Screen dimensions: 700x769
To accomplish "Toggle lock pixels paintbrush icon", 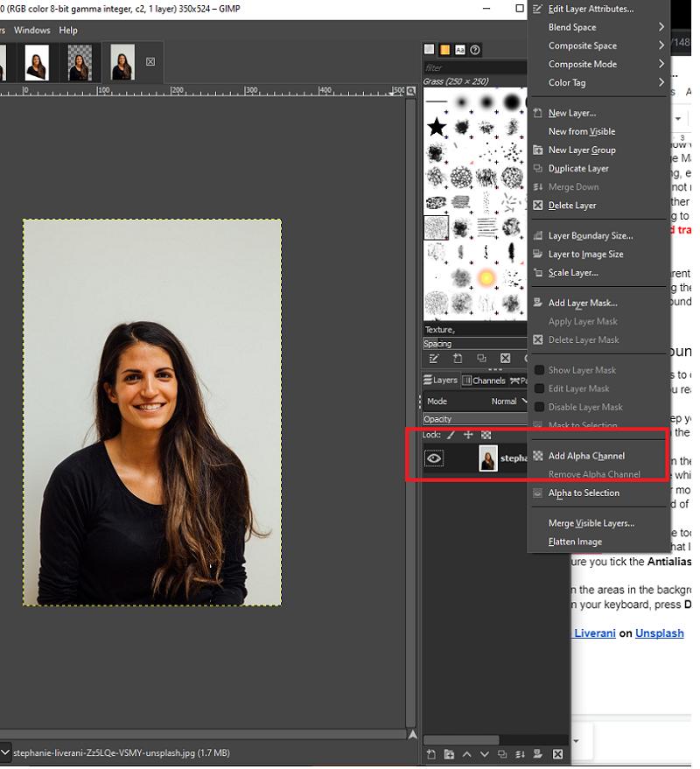I will 451,435.
